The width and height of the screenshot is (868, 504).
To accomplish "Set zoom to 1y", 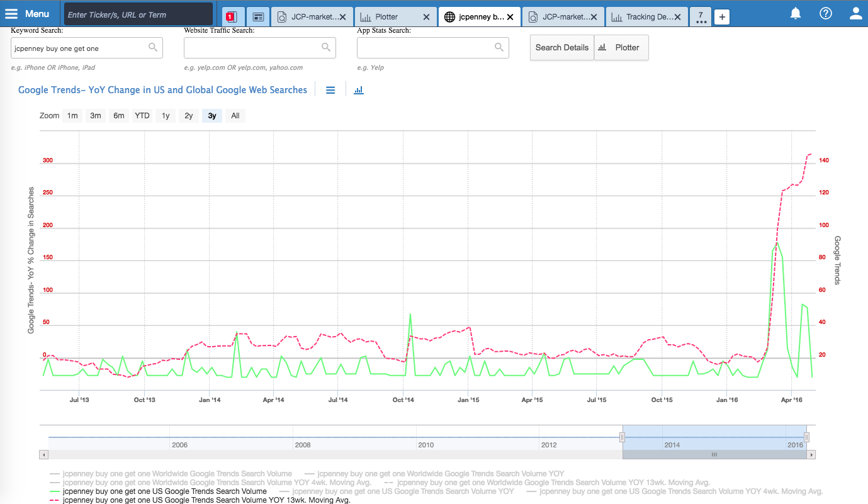I will (x=166, y=116).
